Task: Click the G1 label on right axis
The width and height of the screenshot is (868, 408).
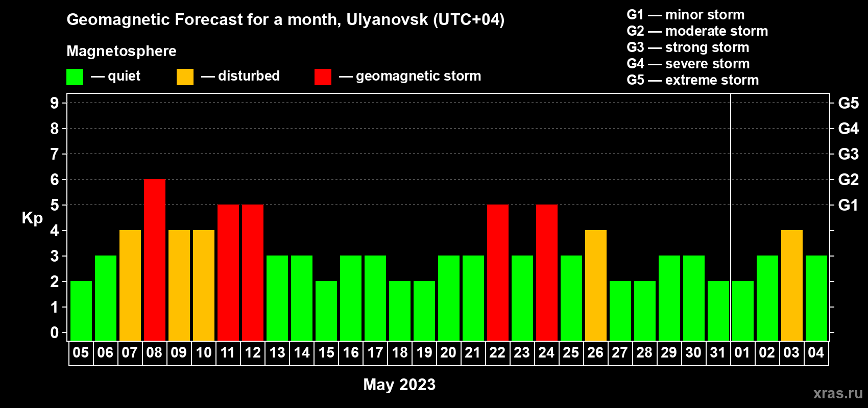Action: (x=849, y=205)
